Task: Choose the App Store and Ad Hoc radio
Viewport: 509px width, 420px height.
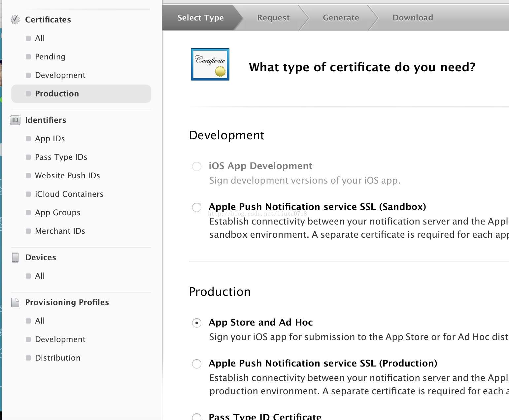Action: point(197,323)
